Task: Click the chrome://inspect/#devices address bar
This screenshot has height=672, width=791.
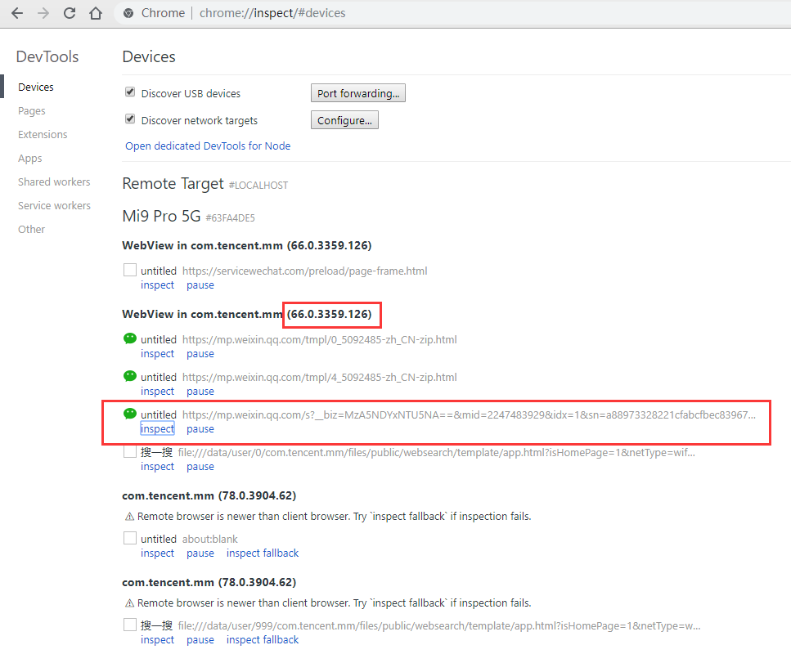Action: coord(272,13)
